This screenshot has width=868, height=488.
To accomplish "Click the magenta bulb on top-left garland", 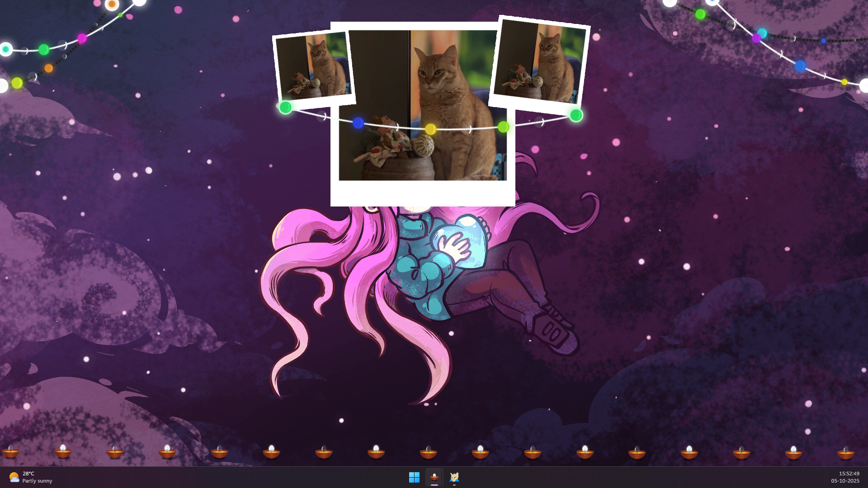I will click(x=82, y=38).
